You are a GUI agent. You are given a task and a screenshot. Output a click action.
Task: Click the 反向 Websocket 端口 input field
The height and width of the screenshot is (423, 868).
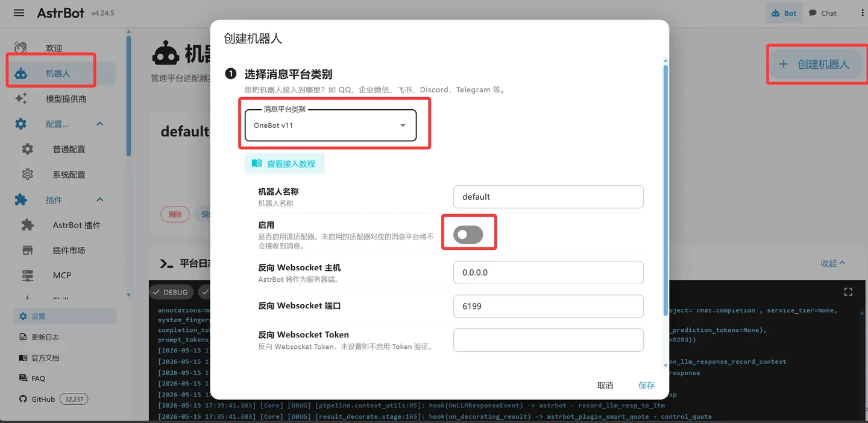coord(549,307)
